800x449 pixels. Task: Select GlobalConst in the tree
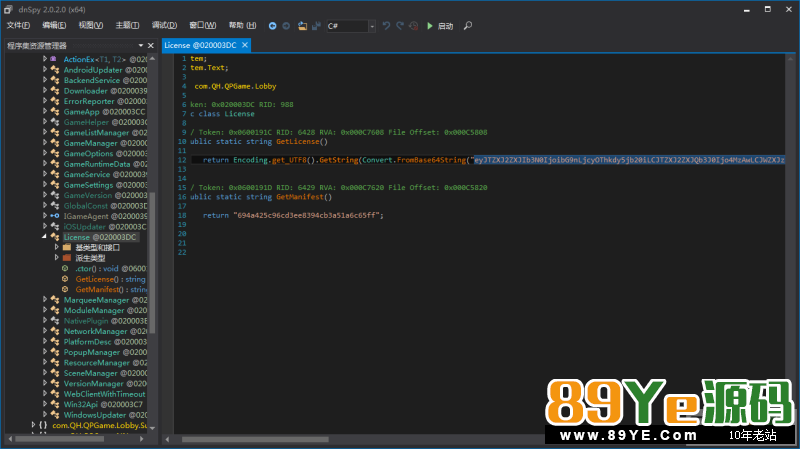point(105,206)
